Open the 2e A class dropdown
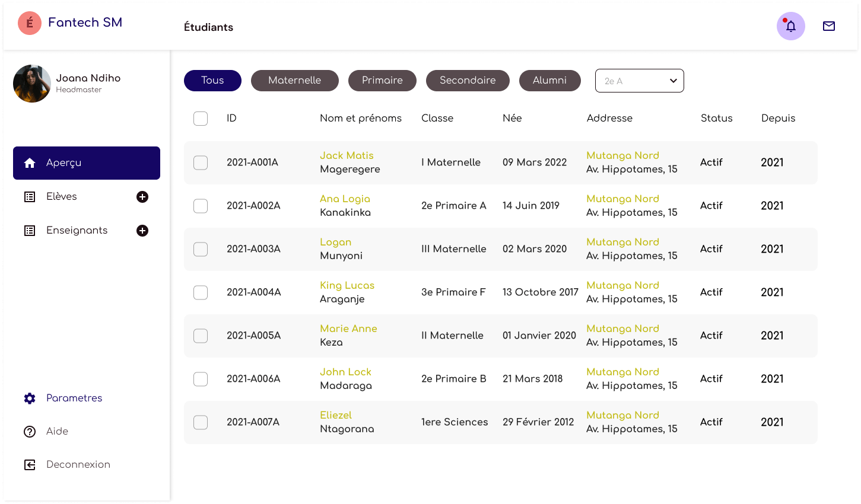Screen dimensions: 861x504 click(639, 81)
